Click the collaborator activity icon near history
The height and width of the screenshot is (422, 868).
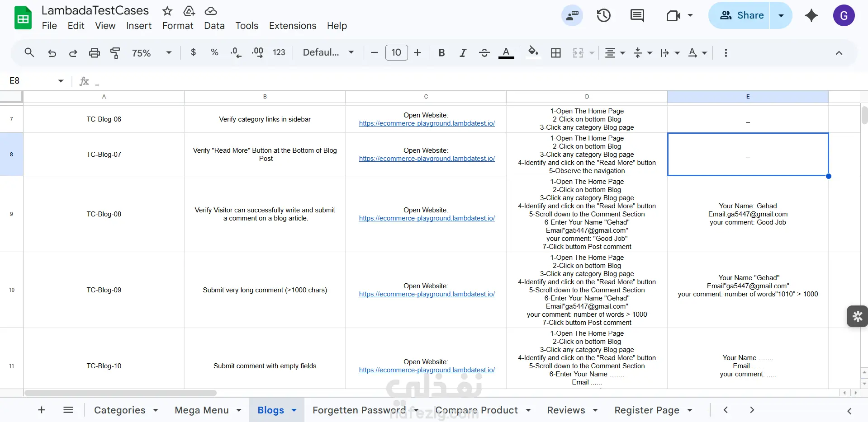[x=572, y=16]
